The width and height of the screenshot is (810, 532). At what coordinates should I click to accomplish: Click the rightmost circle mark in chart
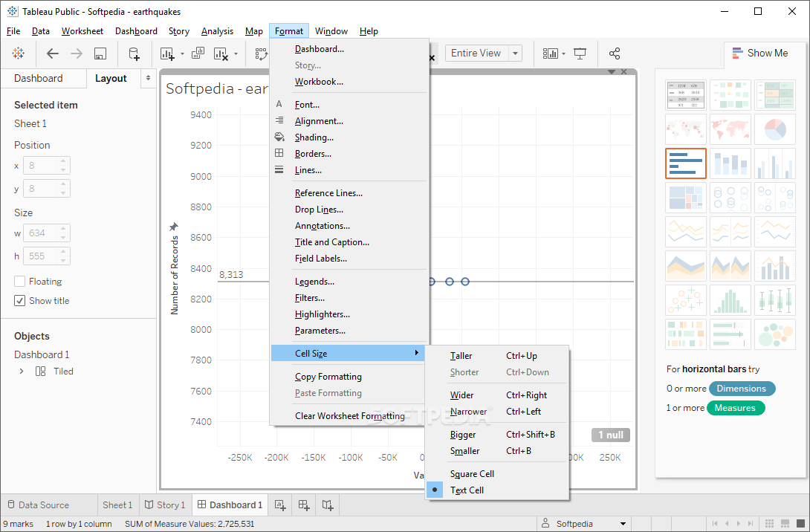(x=465, y=282)
